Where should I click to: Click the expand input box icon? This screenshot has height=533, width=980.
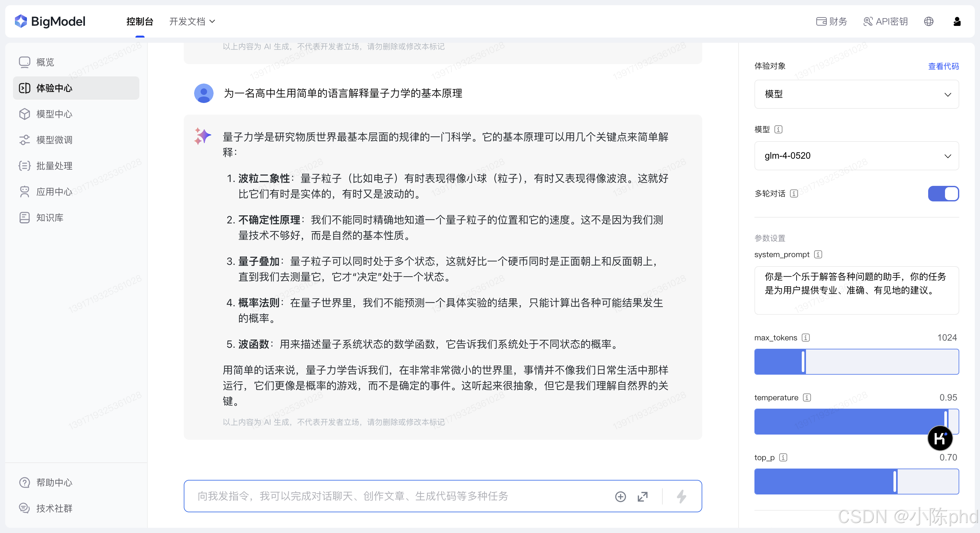point(643,496)
